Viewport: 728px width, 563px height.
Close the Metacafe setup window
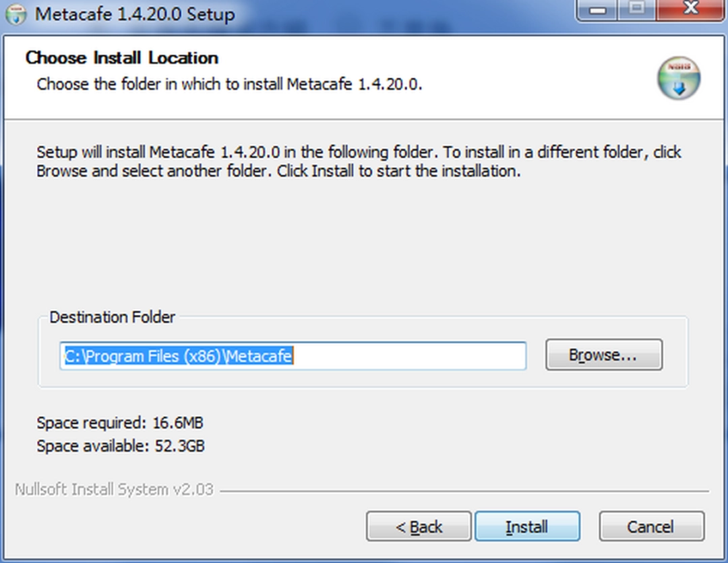point(690,9)
